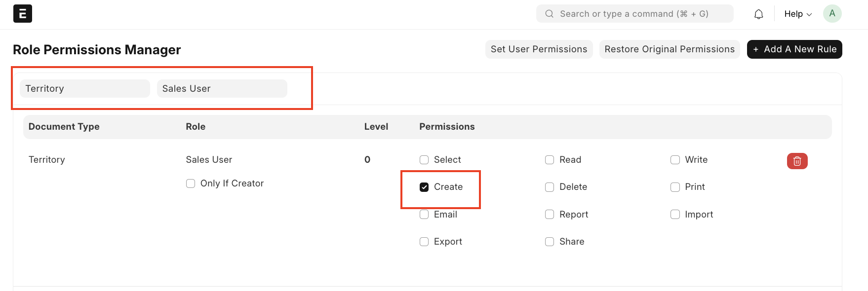
Task: Tick the Only If Creator checkbox
Action: click(191, 183)
